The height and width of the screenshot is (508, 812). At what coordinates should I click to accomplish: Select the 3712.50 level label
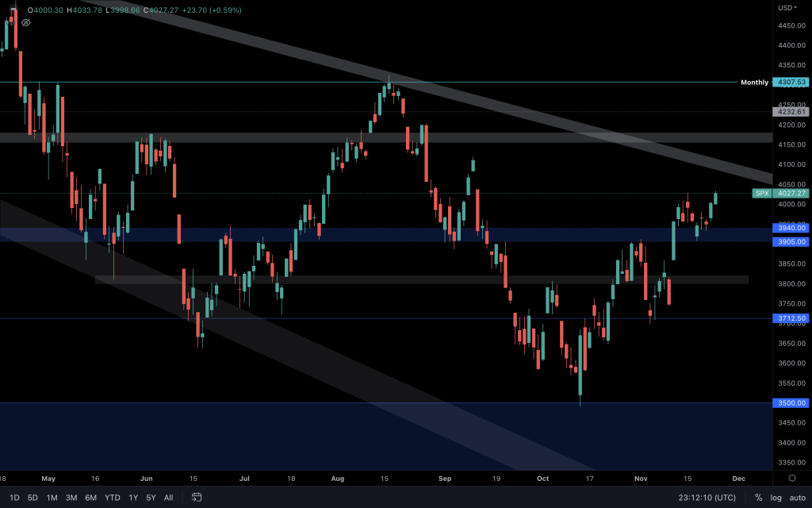click(x=791, y=318)
